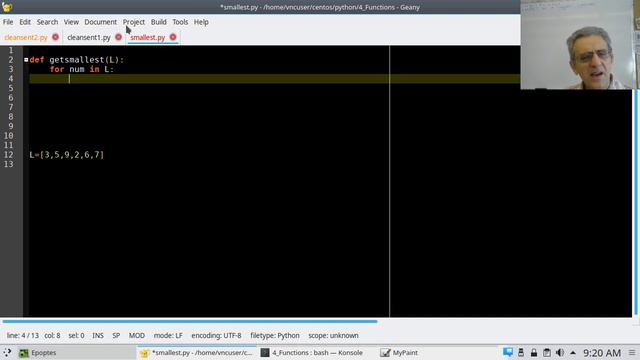Open the clipboard tray icon
The height and width of the screenshot is (360, 640).
pyautogui.click(x=547, y=352)
